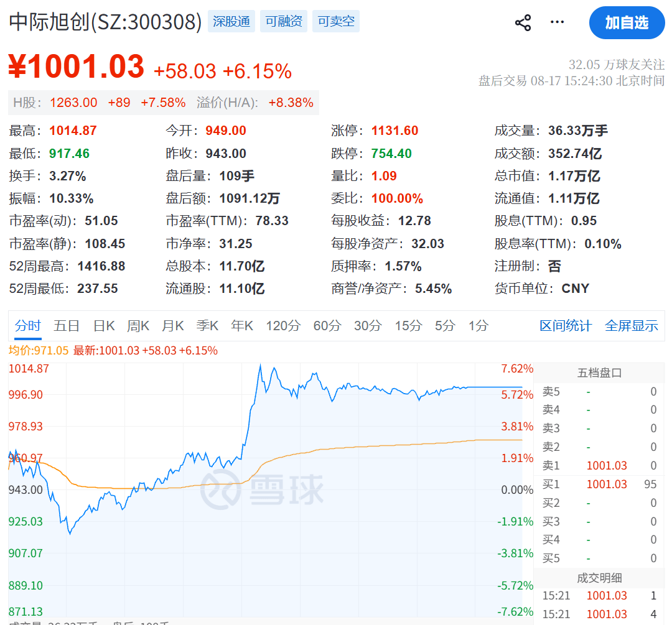Click 全屏显示 link
The width and height of the screenshot is (672, 625).
pos(632,326)
